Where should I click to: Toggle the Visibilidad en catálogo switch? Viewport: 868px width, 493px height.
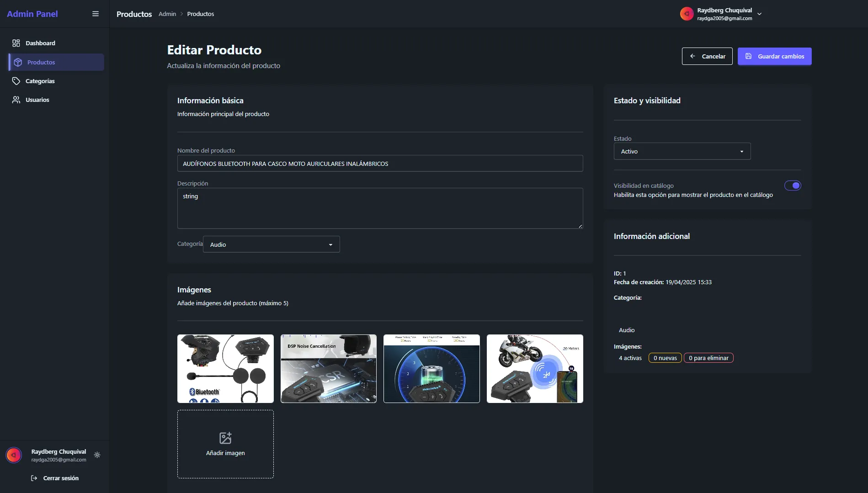793,186
